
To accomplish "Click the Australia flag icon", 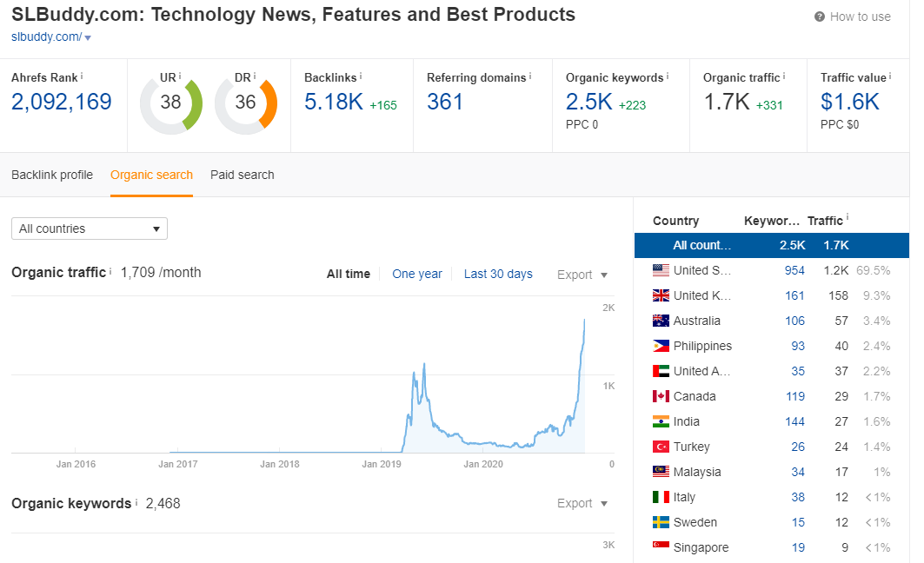I will 661,321.
